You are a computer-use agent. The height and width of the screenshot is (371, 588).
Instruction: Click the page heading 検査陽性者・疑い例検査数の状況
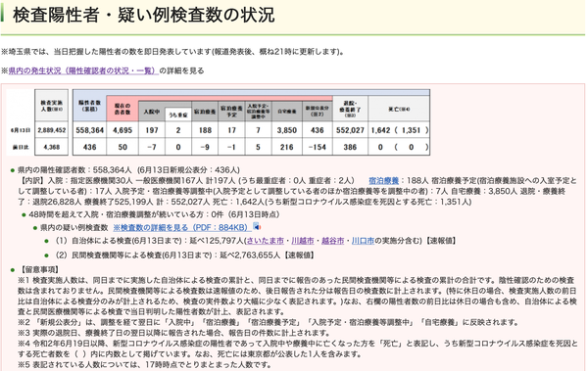(x=144, y=16)
